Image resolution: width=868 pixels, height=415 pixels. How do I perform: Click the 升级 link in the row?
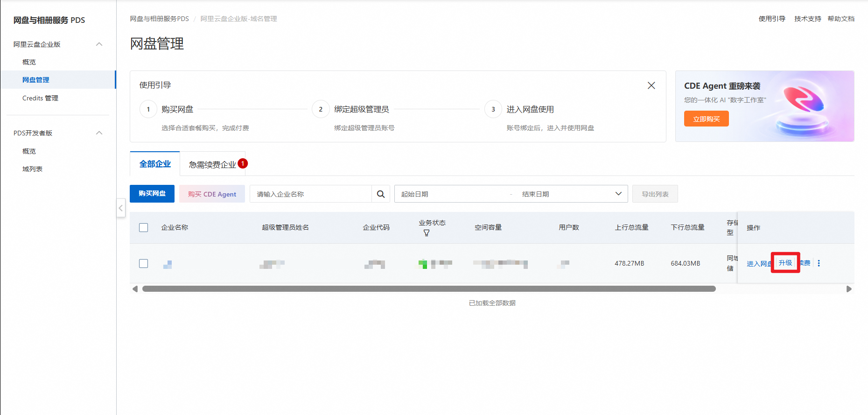[x=785, y=263]
